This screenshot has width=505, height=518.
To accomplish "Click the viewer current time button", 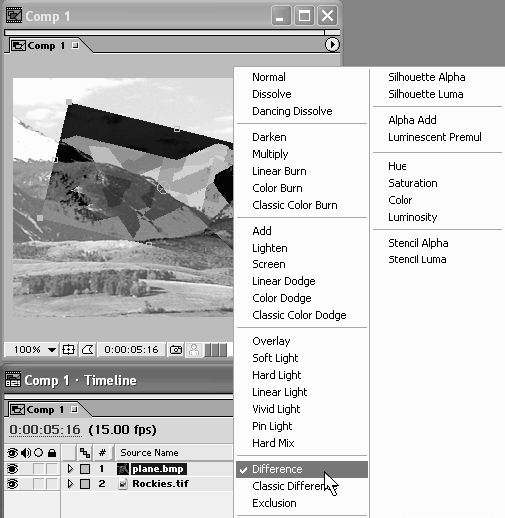I will [131, 350].
